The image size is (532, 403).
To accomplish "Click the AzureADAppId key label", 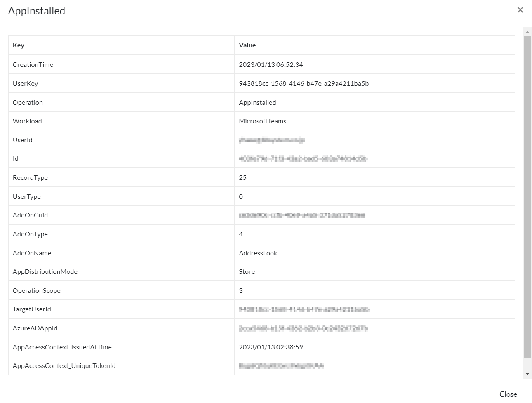I will click(x=35, y=328).
